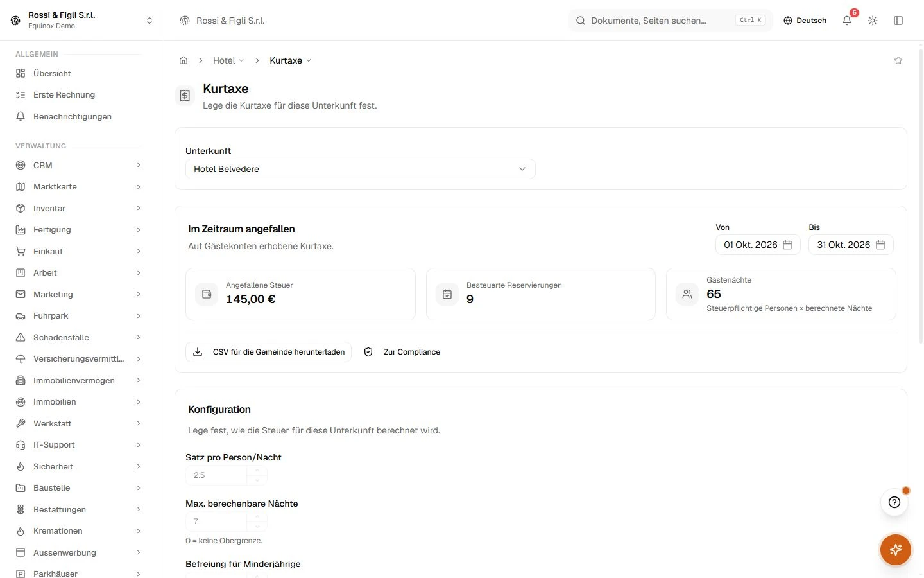
Task: Toggle the sidebar panel layout icon
Action: (x=898, y=21)
